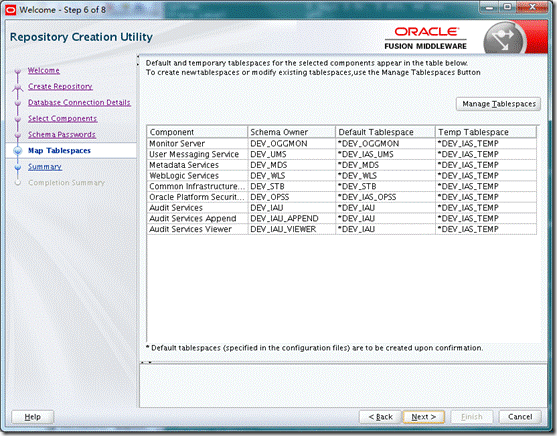Click the Oracle icon in title bar
The width and height of the screenshot is (557, 436).
coord(11,10)
